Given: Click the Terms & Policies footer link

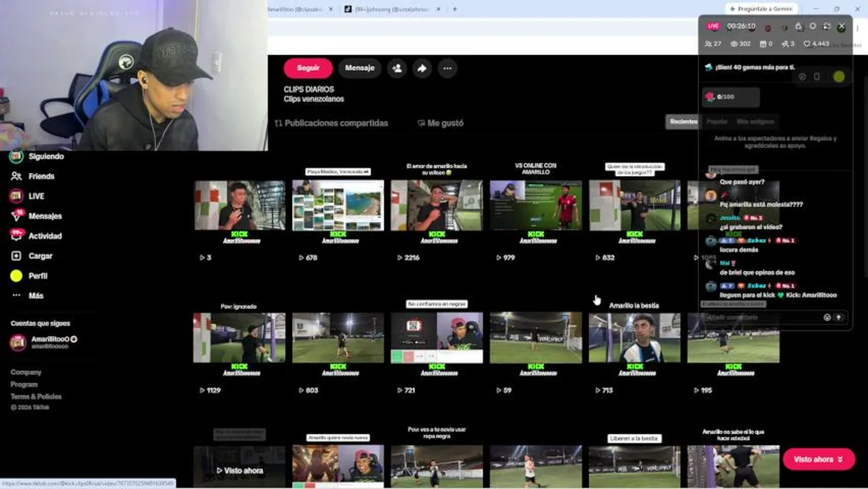Looking at the screenshot, I should click(36, 397).
